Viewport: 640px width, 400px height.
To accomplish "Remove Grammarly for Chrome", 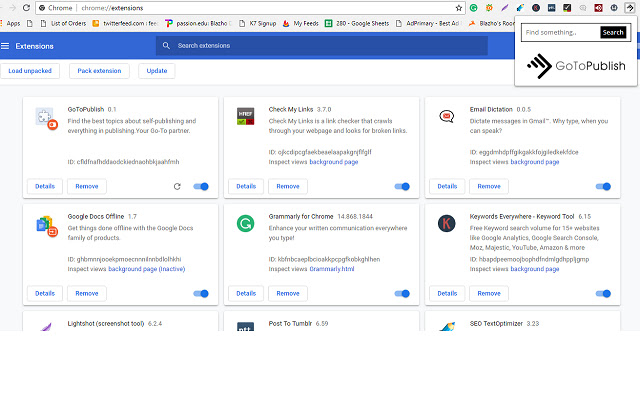I will [288, 293].
